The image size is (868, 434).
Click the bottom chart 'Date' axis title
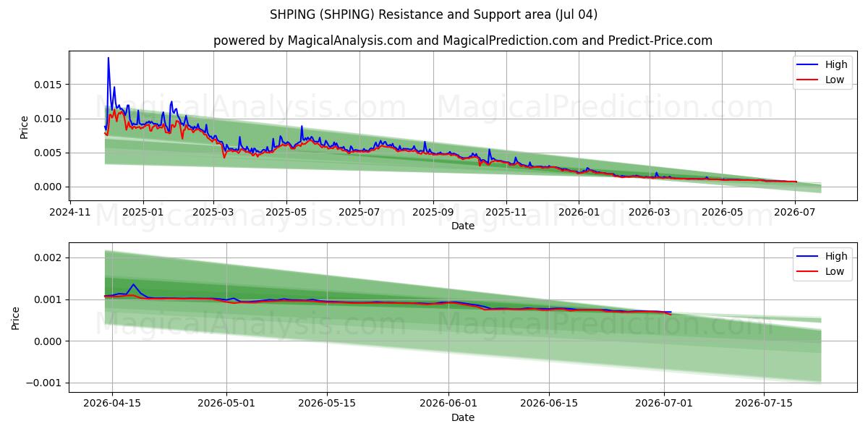463,417
